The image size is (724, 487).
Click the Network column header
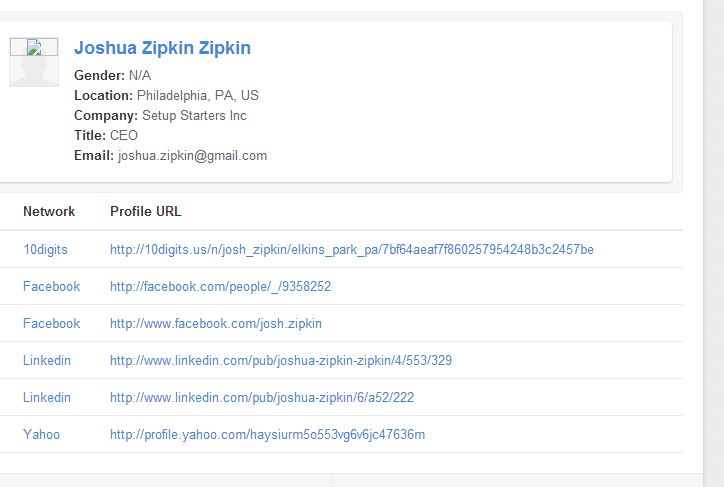point(49,211)
